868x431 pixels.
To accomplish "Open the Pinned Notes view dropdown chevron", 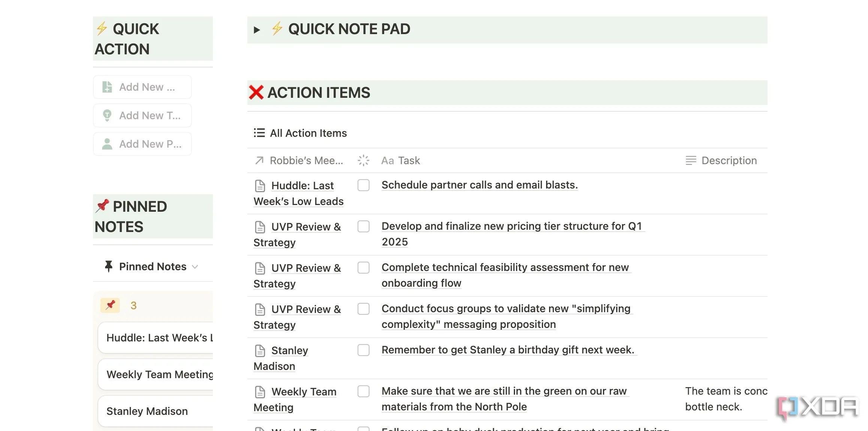I will tap(195, 267).
